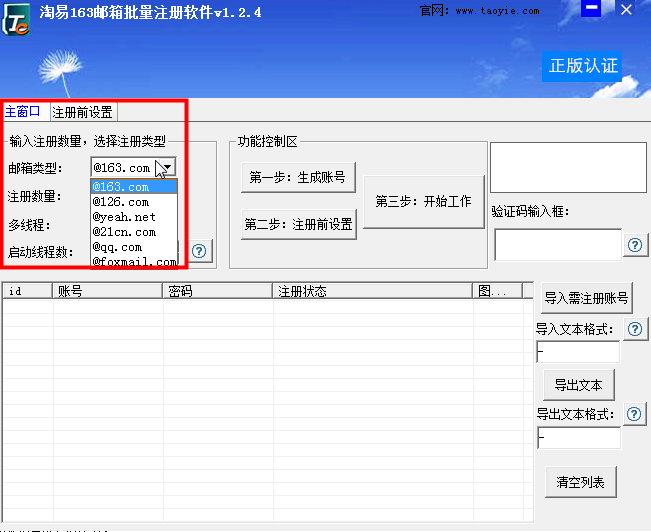The image size is (651, 532).
Task: Click the 密码 column header
Action: [217, 291]
